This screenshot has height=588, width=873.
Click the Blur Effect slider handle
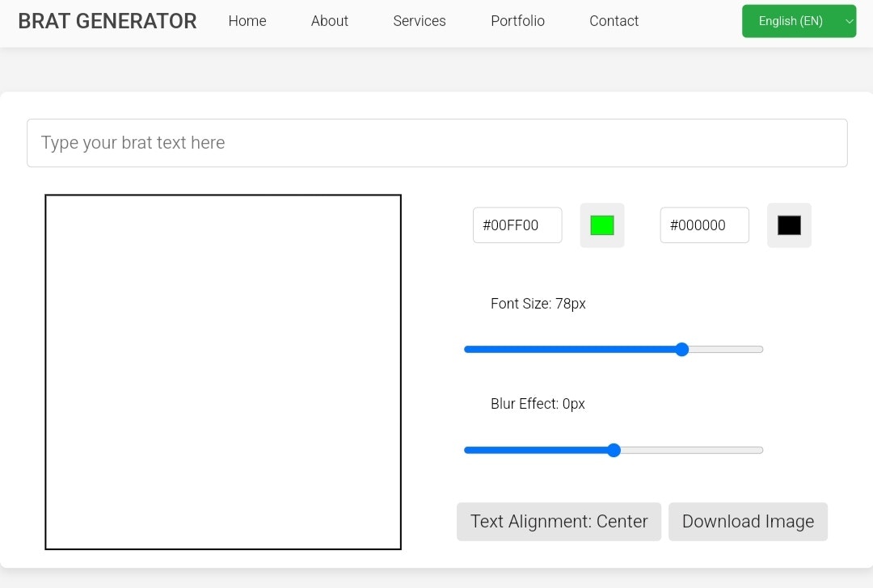pyautogui.click(x=614, y=450)
